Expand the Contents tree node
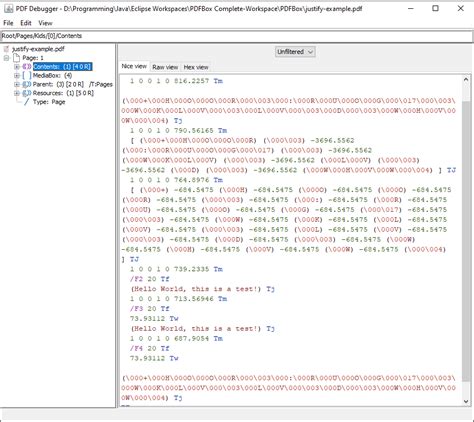This screenshot has height=422, width=474. click(17, 67)
